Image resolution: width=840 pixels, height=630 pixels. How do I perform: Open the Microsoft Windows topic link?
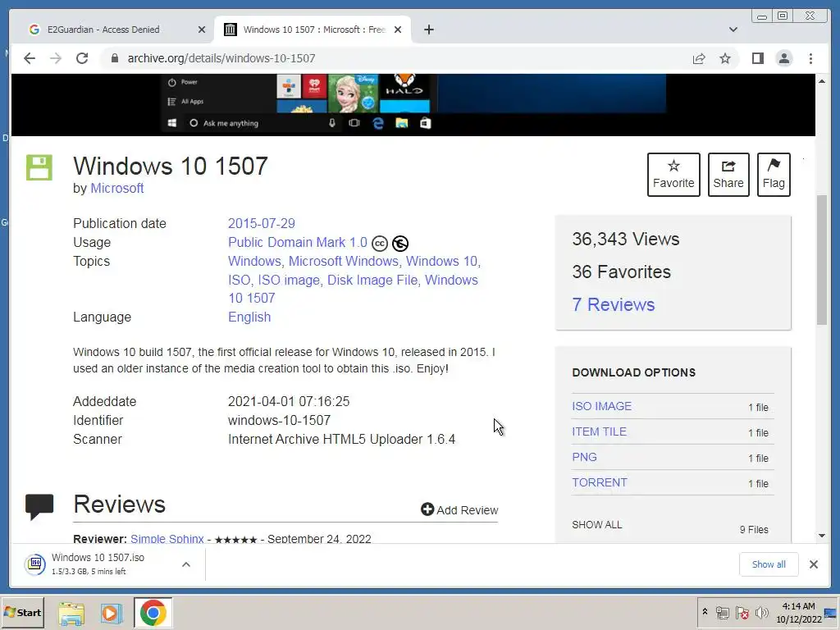click(344, 262)
